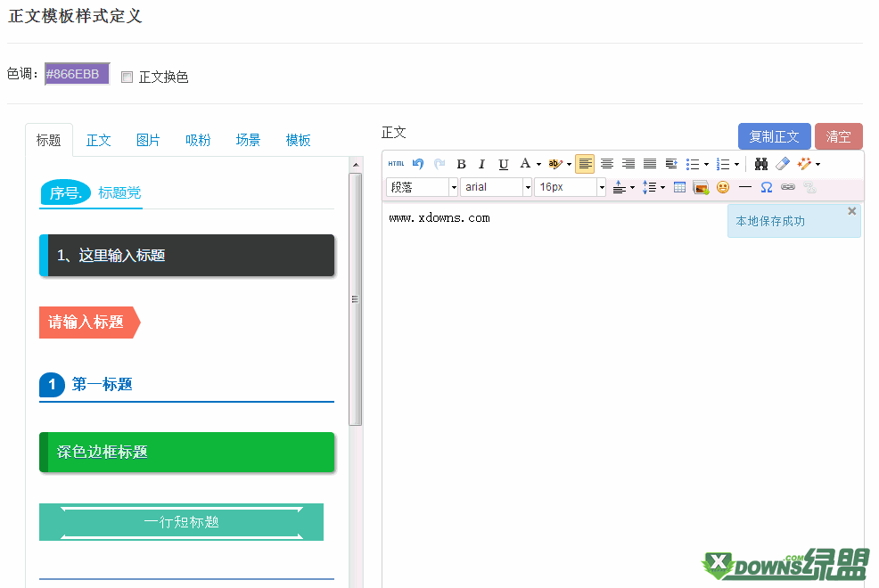Expand the font color arrow
Viewport: 879px width, 588px height.
(x=538, y=165)
